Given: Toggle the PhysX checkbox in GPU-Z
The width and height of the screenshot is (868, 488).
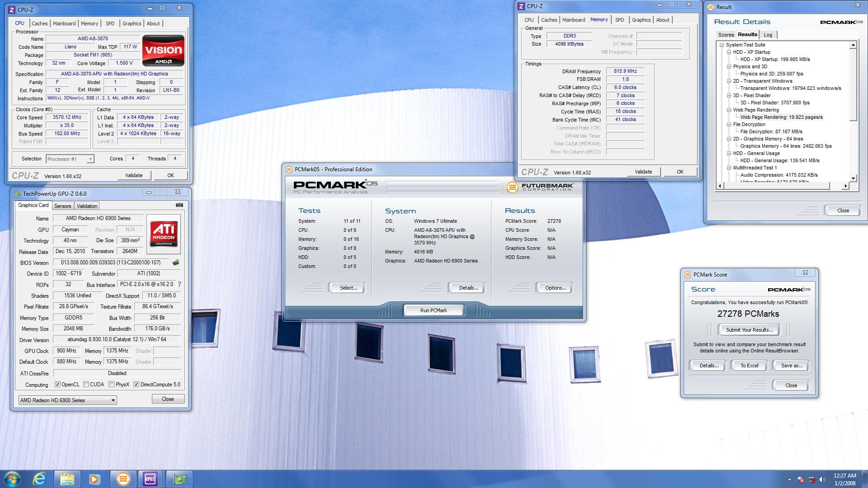Looking at the screenshot, I should pyautogui.click(x=111, y=385).
